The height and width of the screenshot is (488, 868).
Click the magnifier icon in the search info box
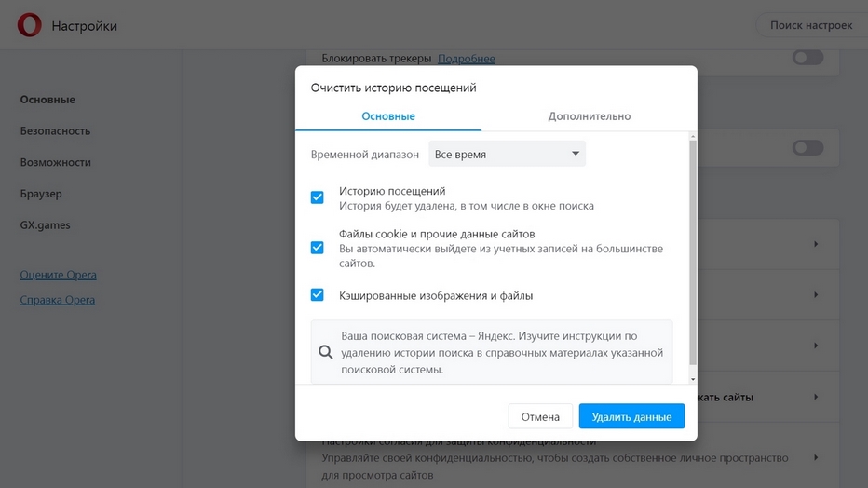[326, 353]
